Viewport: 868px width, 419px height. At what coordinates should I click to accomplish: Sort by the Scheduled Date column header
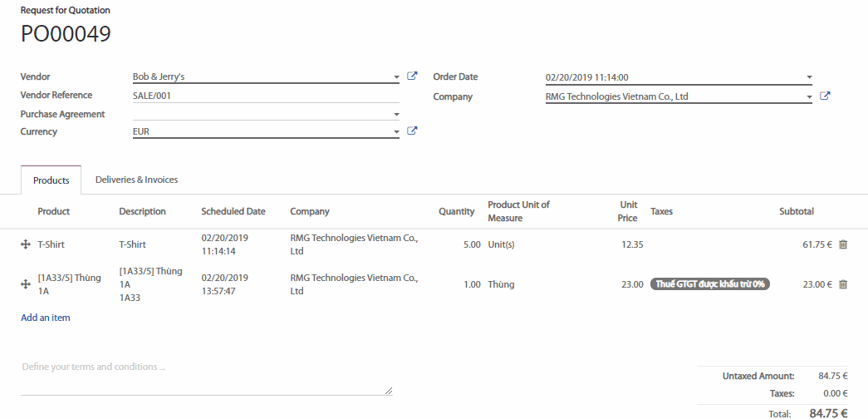(x=233, y=211)
